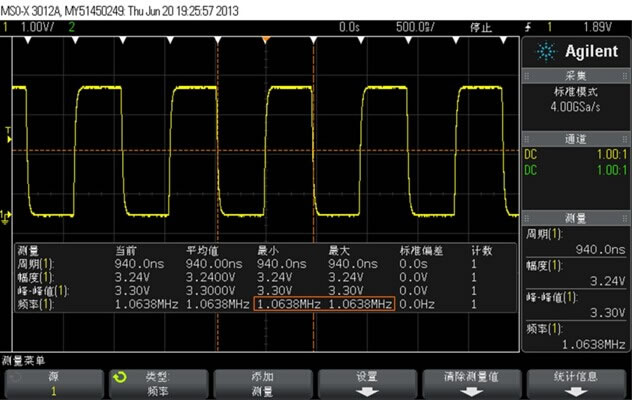633x401 pixels.
Task: Click the orange trigger position marker at top
Action: (265, 39)
